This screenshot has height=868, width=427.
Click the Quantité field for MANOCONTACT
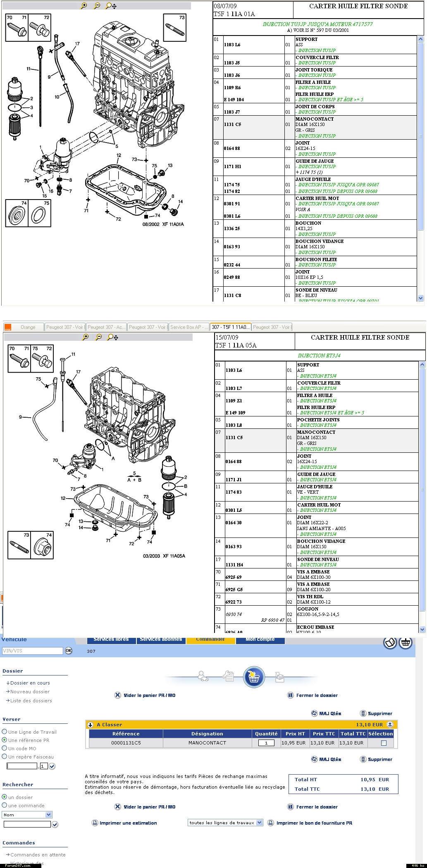[x=266, y=743]
